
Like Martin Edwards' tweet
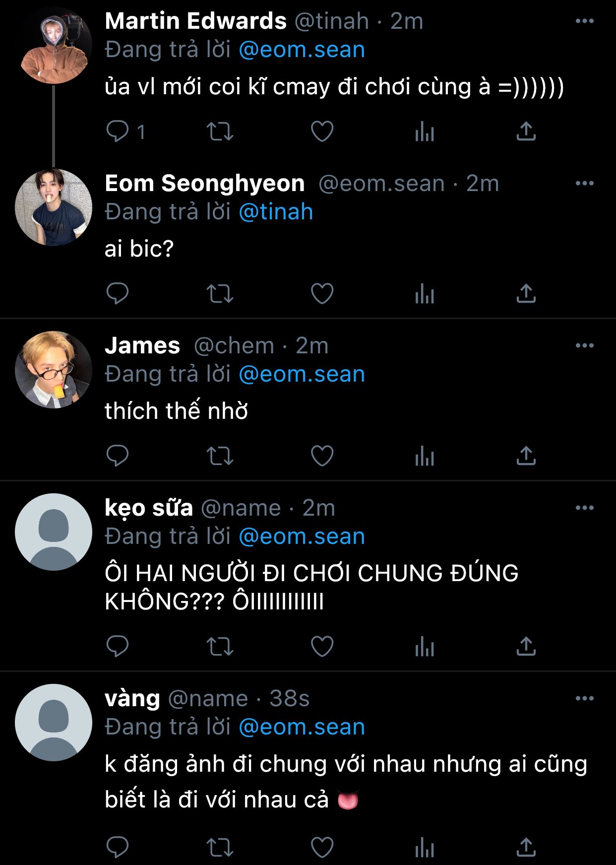click(322, 132)
